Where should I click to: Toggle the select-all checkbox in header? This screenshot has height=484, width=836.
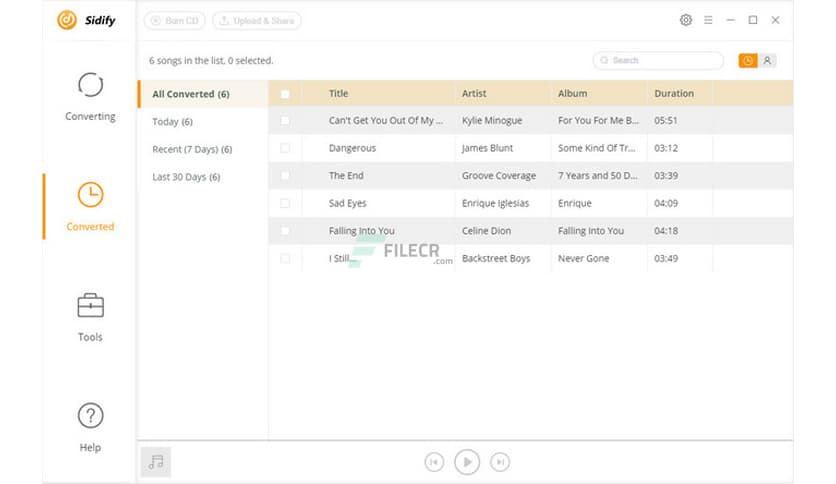[x=285, y=94]
